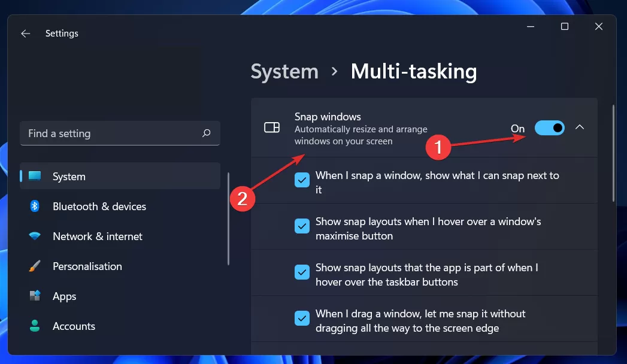
Task: Click the System monitor icon in sidebar
Action: point(35,176)
